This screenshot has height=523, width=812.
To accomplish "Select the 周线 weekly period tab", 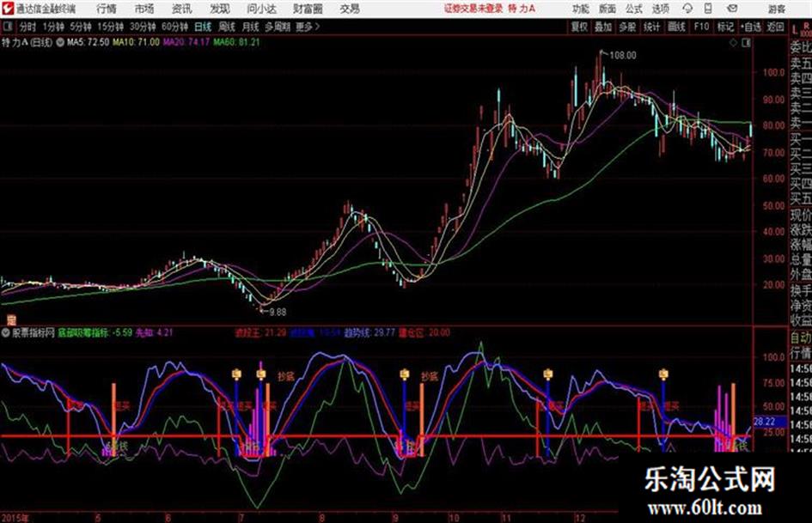I will click(227, 27).
